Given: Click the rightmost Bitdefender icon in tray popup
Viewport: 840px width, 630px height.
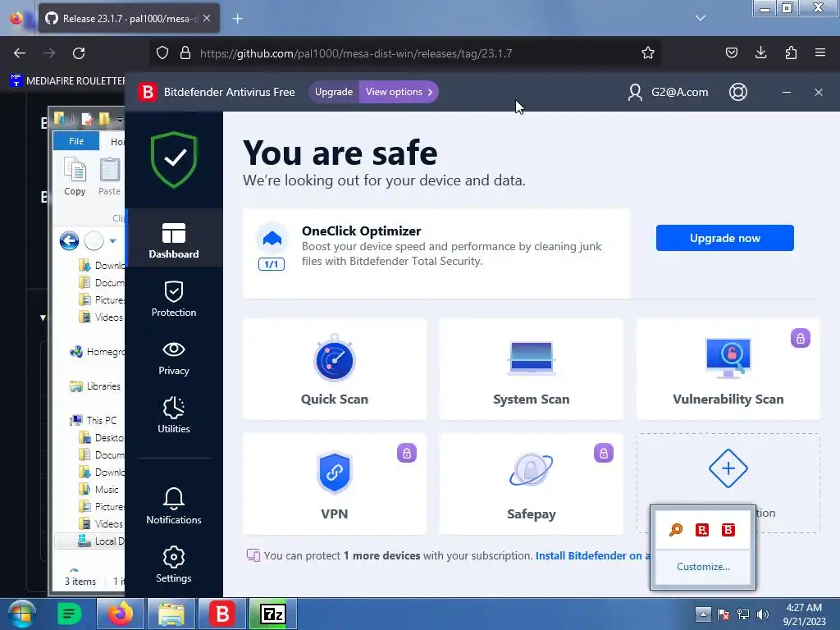Looking at the screenshot, I should [728, 530].
